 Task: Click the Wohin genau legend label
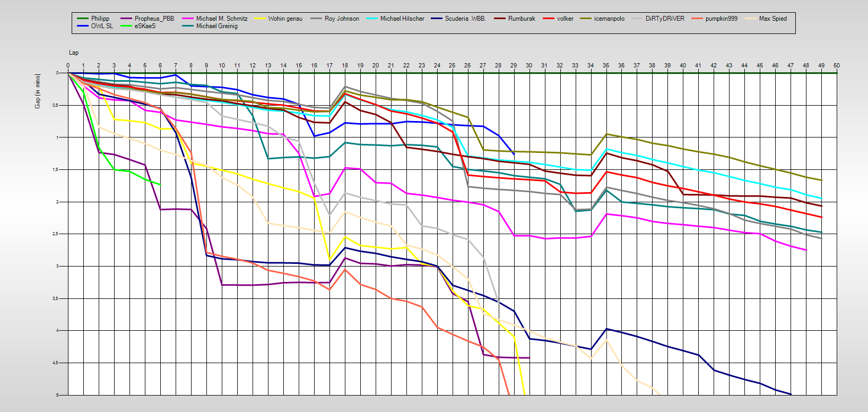[x=285, y=19]
